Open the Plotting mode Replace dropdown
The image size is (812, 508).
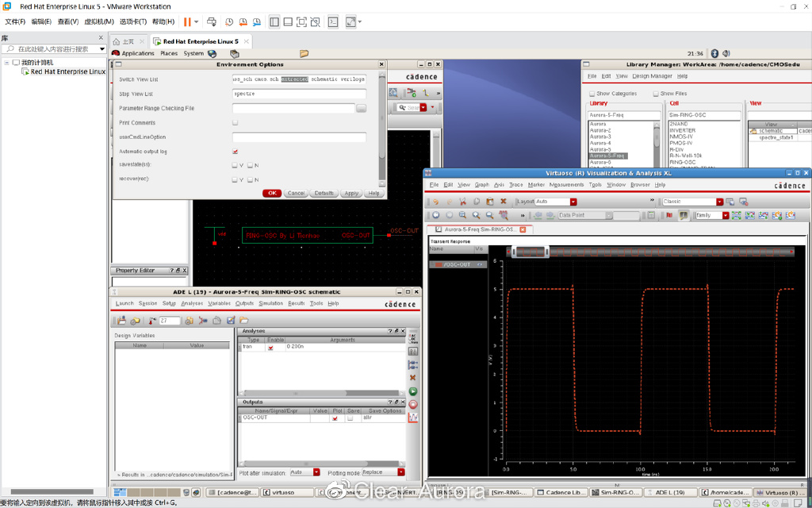coord(400,472)
